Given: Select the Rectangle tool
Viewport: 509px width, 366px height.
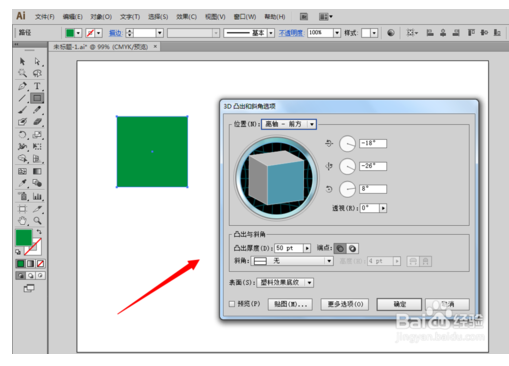Looking at the screenshot, I should [x=37, y=98].
